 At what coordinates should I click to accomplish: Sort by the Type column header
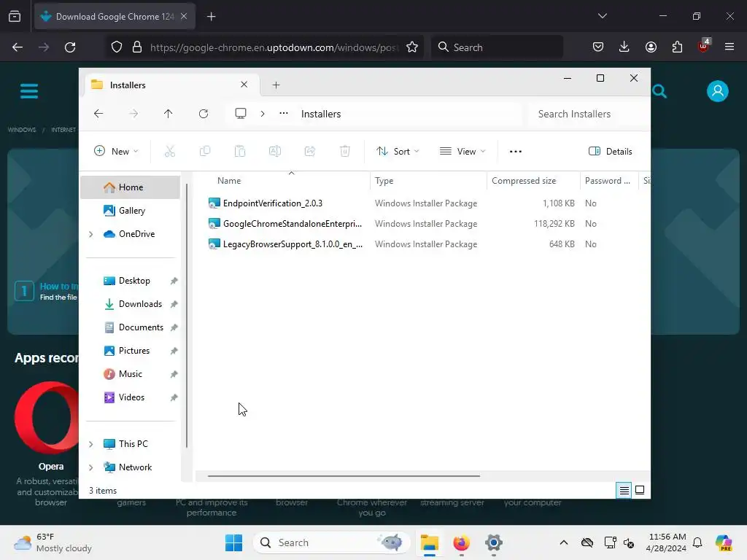pos(428,181)
